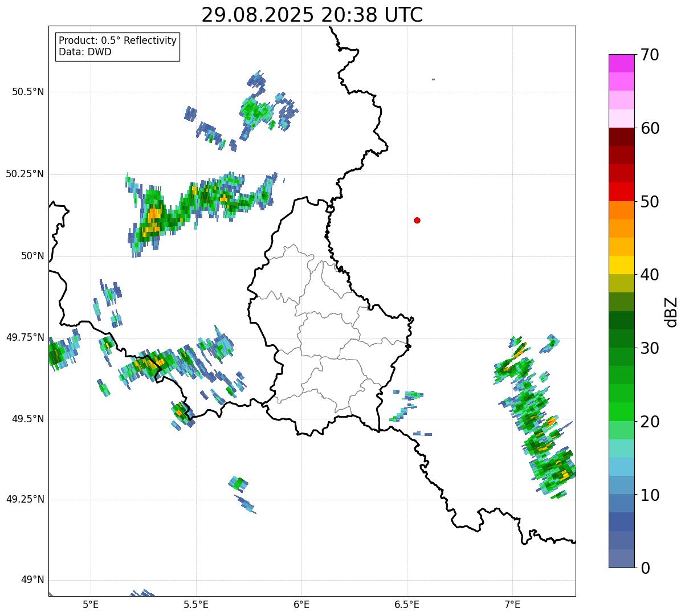The image size is (685, 616).
Task: Pick the dark maroon swatch just below 60 dBZ
Action: coord(621,137)
